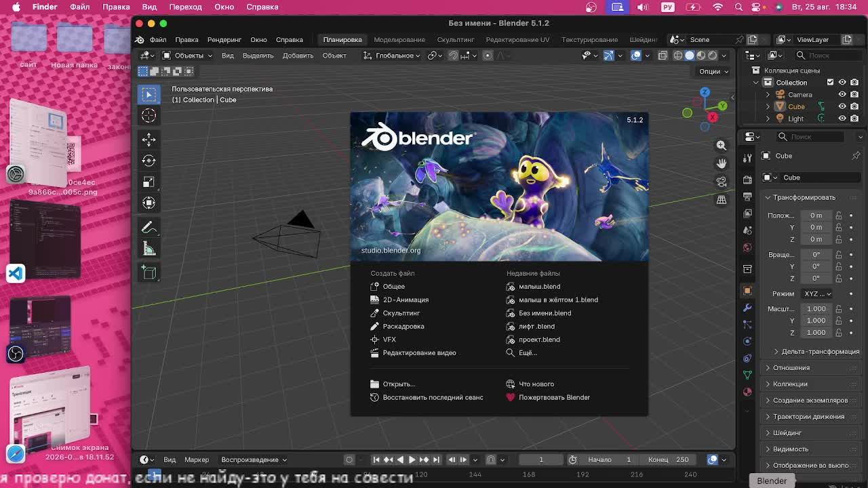Expand the Delta Transform panel
Screen dimensions: 868x488
tap(816, 352)
